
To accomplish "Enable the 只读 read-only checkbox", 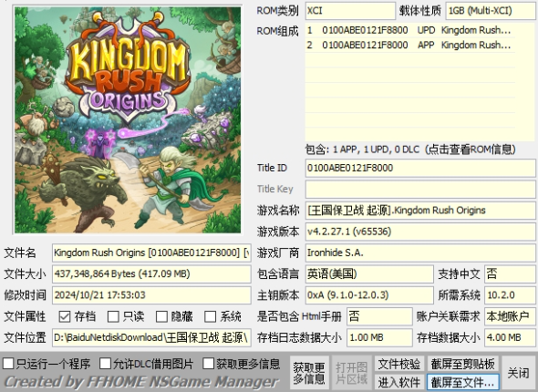I will pyautogui.click(x=113, y=316).
